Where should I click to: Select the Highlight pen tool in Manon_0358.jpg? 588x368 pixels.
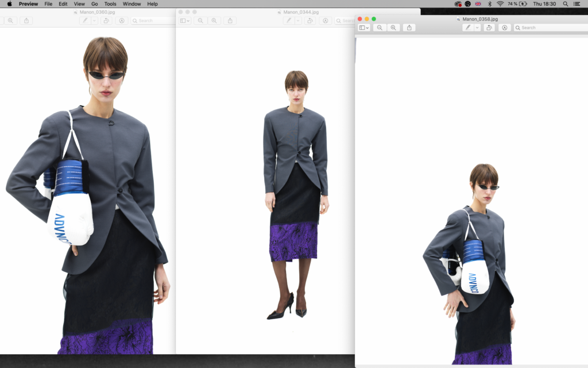pyautogui.click(x=468, y=28)
